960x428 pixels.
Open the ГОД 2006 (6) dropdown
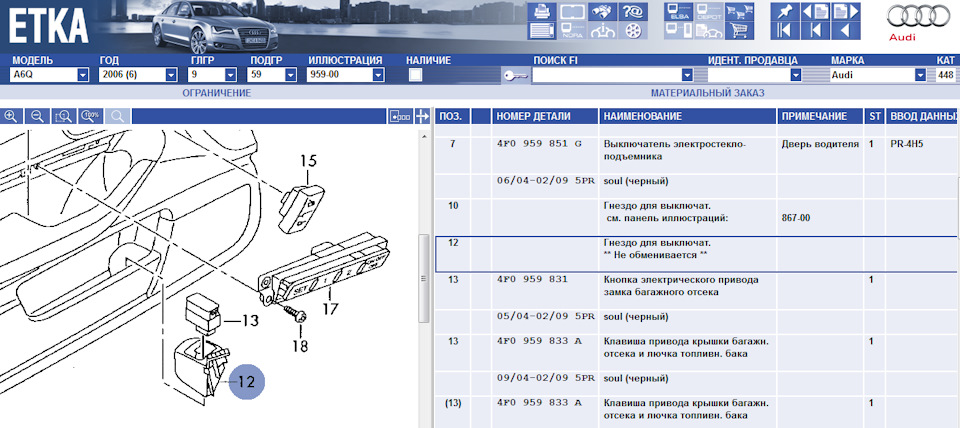pyautogui.click(x=171, y=75)
